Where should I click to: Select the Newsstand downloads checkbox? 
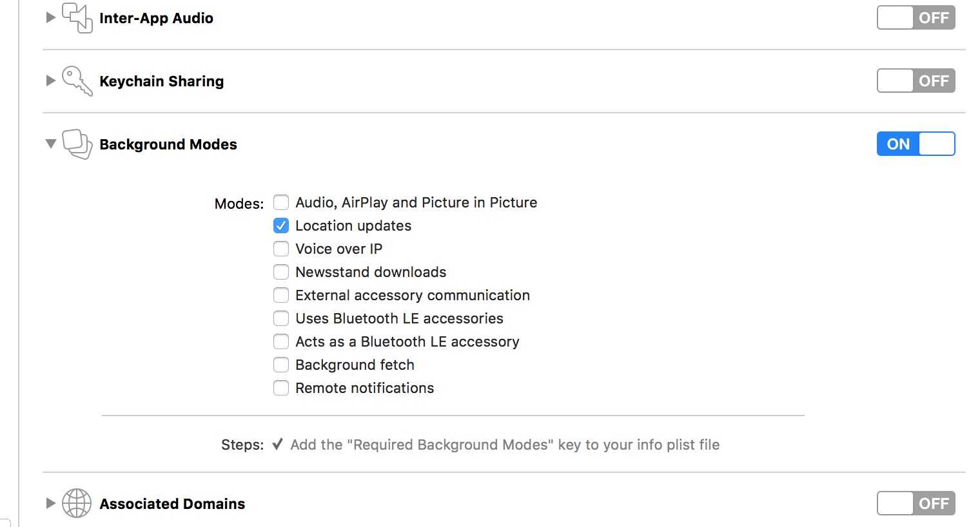(281, 272)
